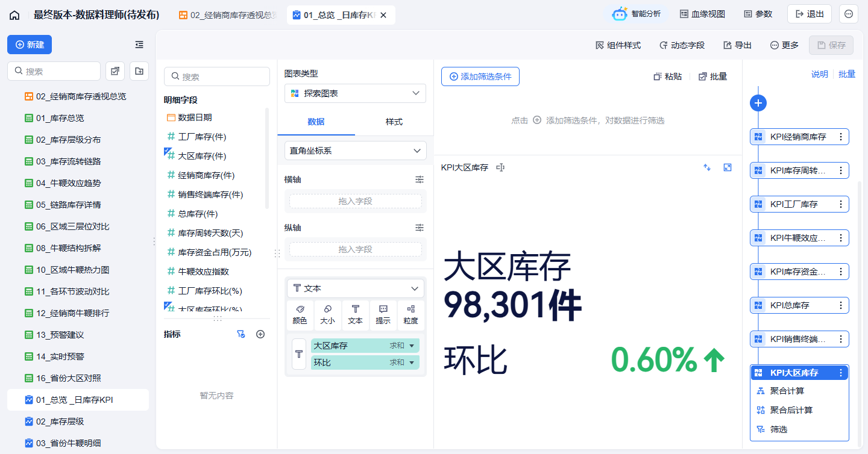This screenshot has height=454, width=868.
Task: Click the 指标 filter icon
Action: click(x=241, y=334)
